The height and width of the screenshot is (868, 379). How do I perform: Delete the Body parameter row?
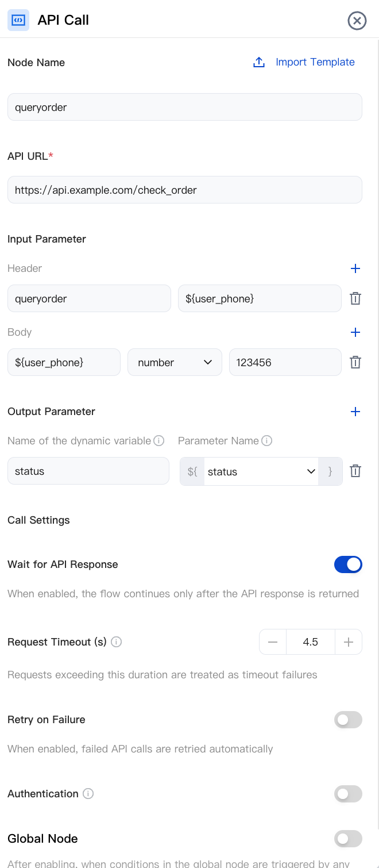[x=355, y=362]
